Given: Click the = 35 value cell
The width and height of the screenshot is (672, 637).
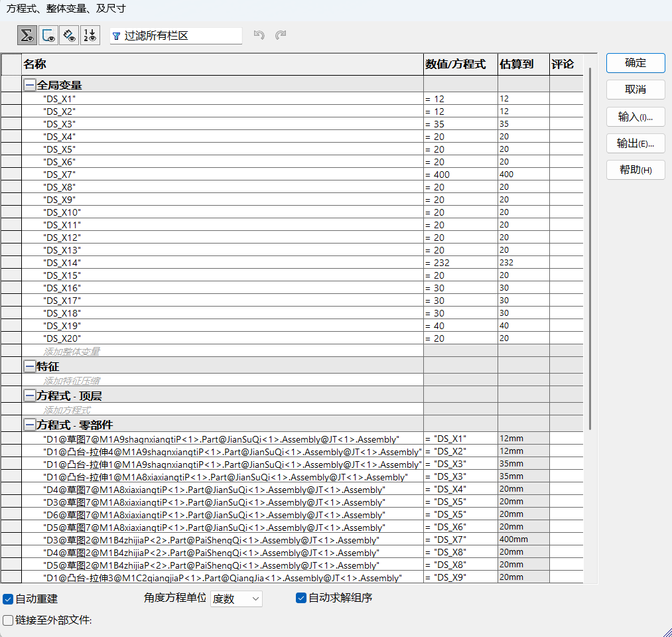Looking at the screenshot, I should tap(460, 124).
